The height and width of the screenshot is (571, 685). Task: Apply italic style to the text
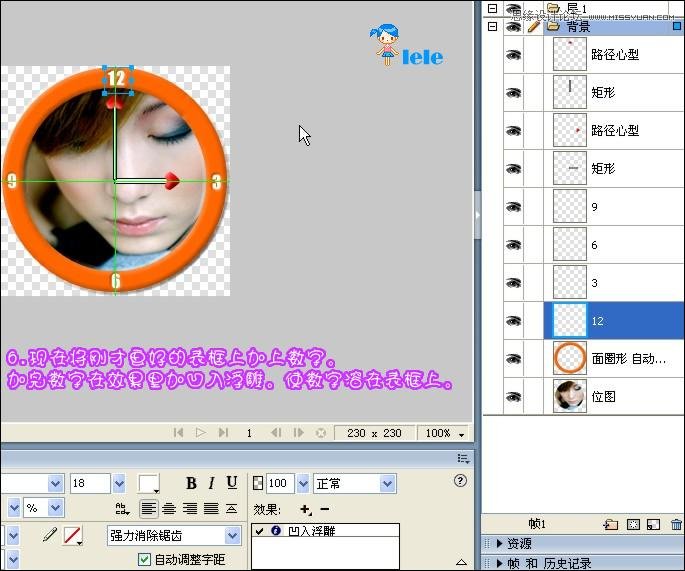pos(212,484)
